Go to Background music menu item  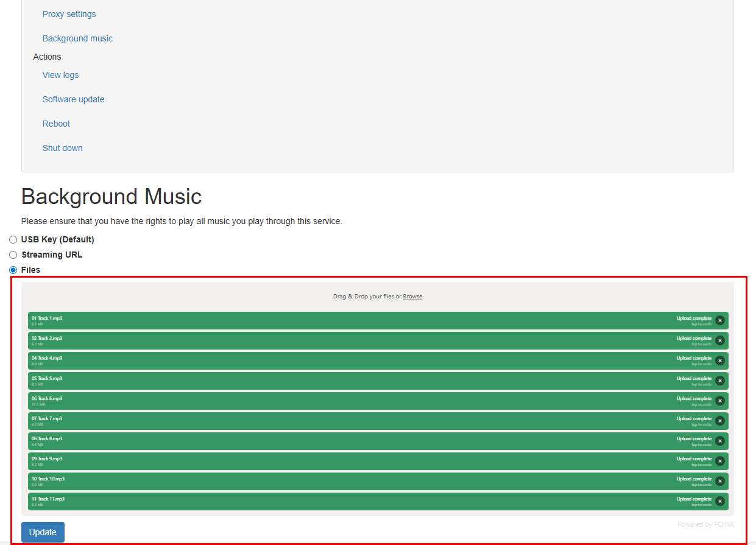pos(77,38)
